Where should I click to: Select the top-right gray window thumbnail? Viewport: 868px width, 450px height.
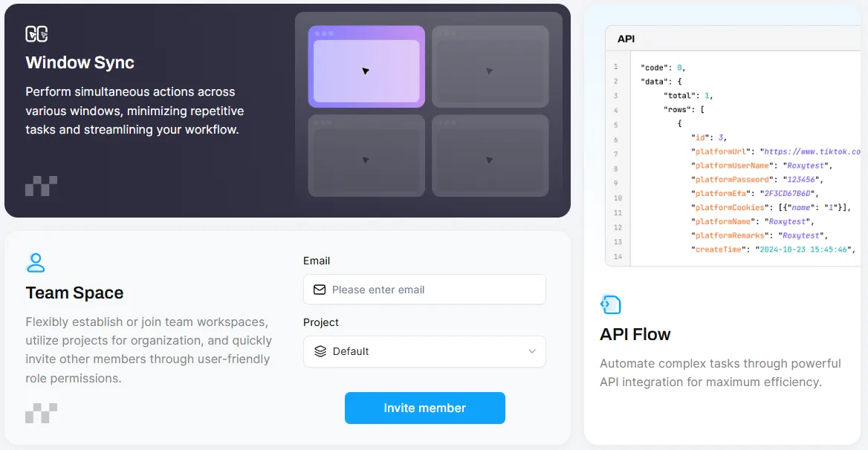[x=490, y=67]
